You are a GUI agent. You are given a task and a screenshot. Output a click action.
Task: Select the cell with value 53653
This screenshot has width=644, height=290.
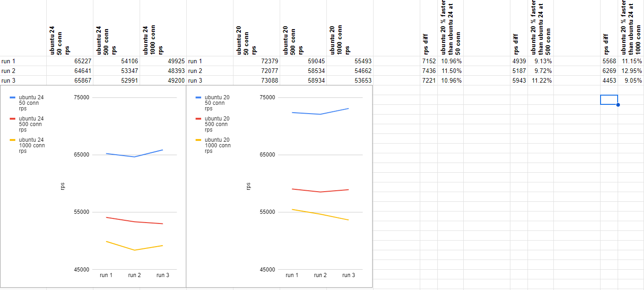(x=350, y=80)
